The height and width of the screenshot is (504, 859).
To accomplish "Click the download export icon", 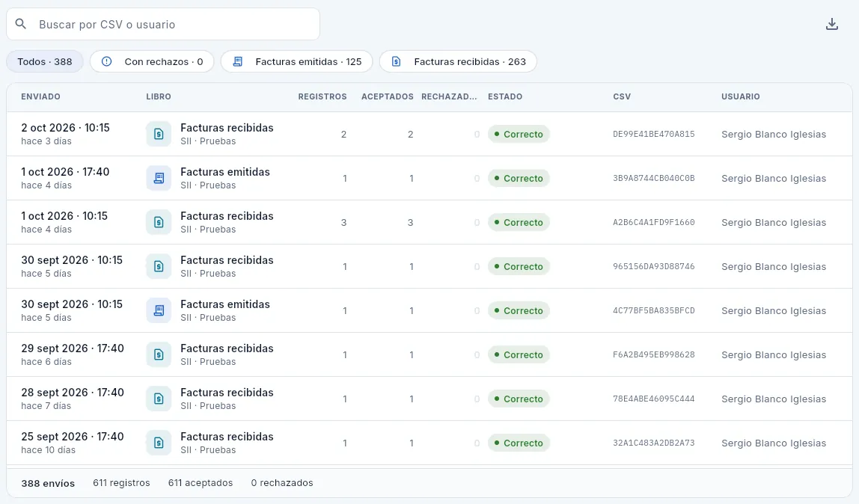I will point(831,24).
